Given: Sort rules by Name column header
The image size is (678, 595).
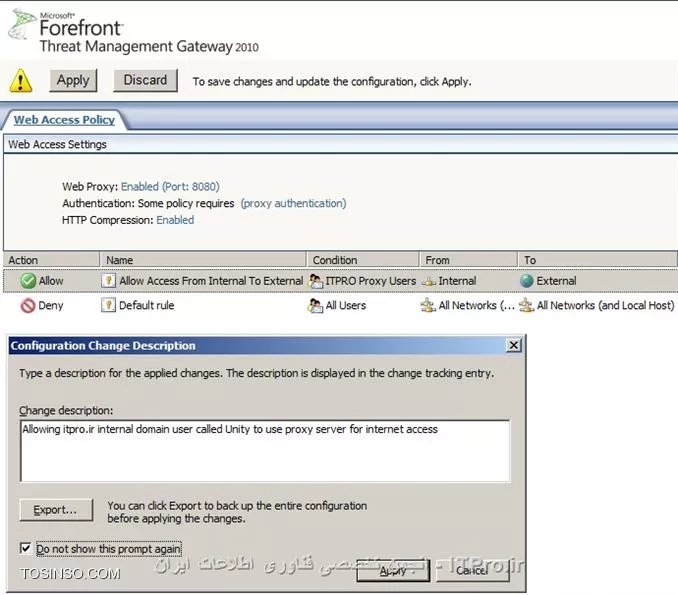Looking at the screenshot, I should 203,260.
